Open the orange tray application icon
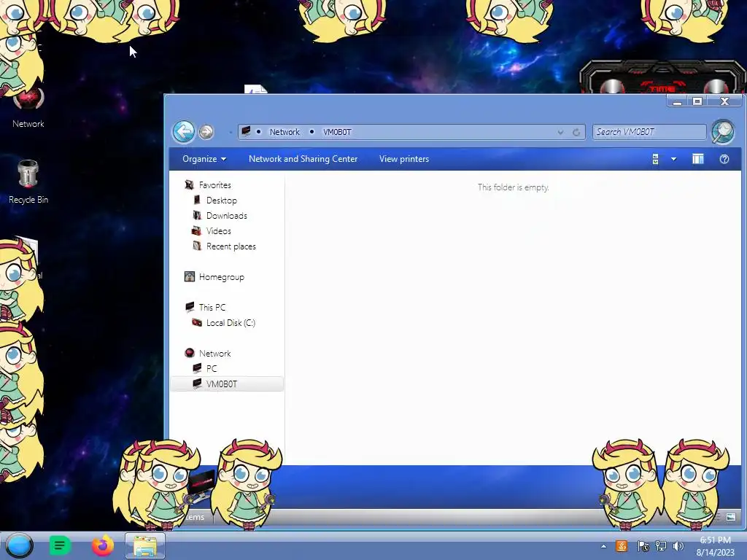This screenshot has width=747, height=560. (622, 546)
